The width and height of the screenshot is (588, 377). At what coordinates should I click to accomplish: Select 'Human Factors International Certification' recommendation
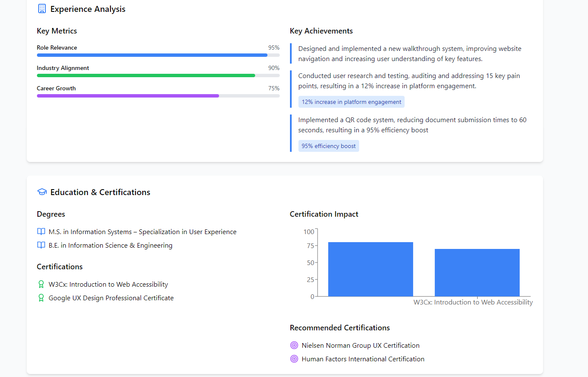click(x=363, y=359)
